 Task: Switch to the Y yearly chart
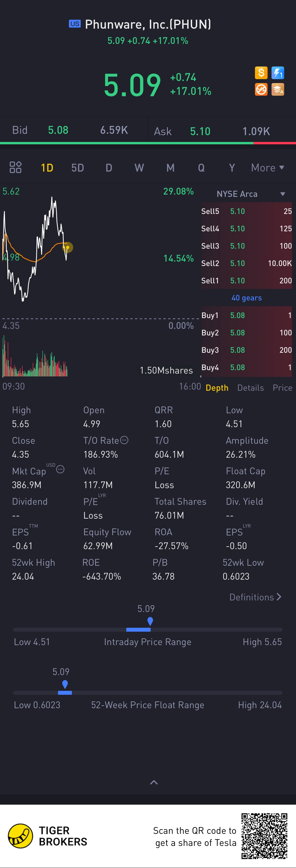(232, 168)
